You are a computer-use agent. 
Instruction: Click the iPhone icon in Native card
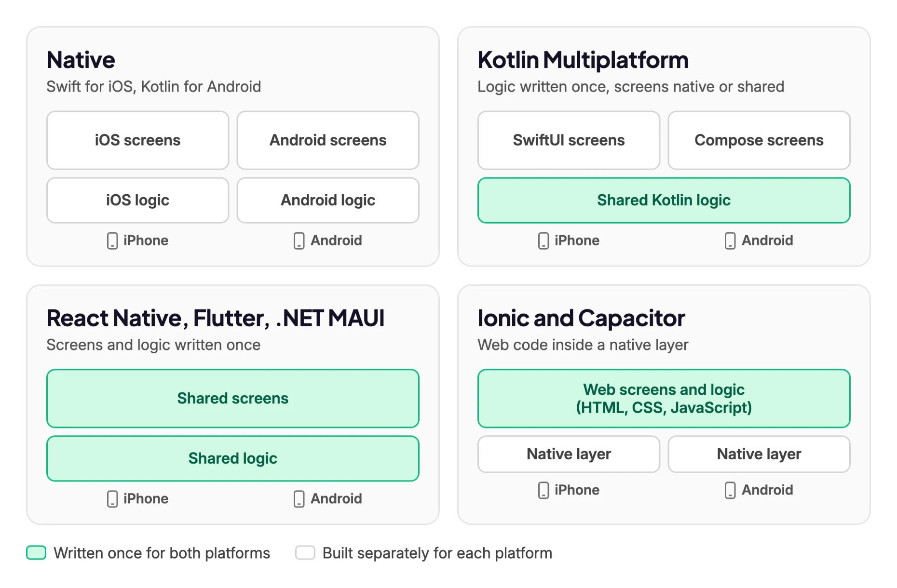tap(112, 241)
